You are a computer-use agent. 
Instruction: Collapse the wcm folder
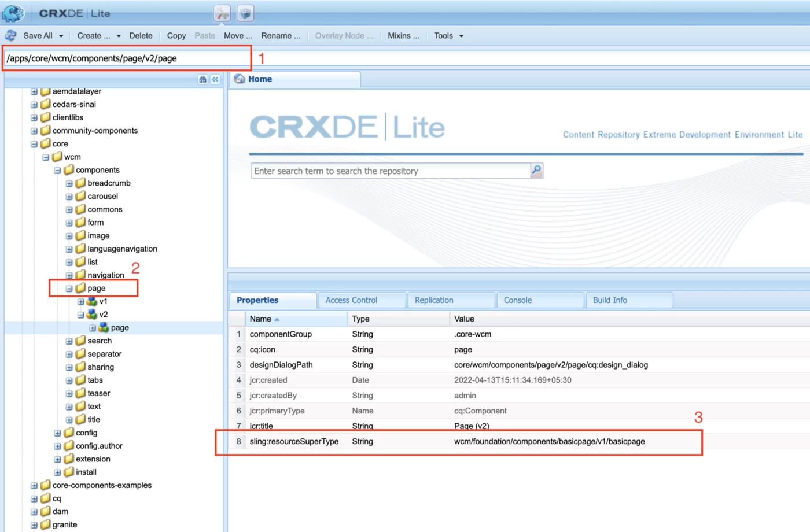46,157
